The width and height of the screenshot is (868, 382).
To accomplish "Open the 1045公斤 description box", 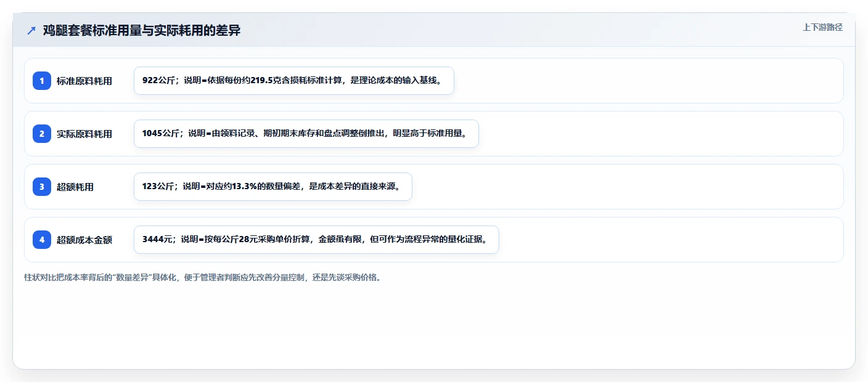I will click(306, 134).
